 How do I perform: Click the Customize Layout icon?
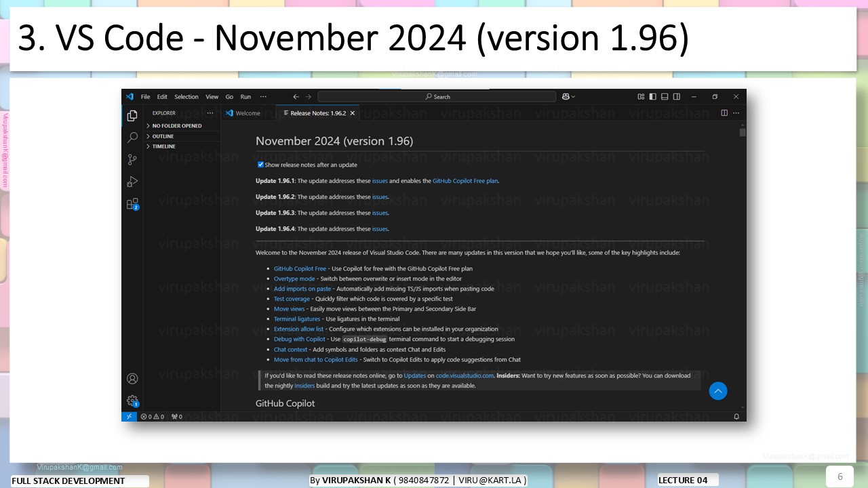pos(641,97)
